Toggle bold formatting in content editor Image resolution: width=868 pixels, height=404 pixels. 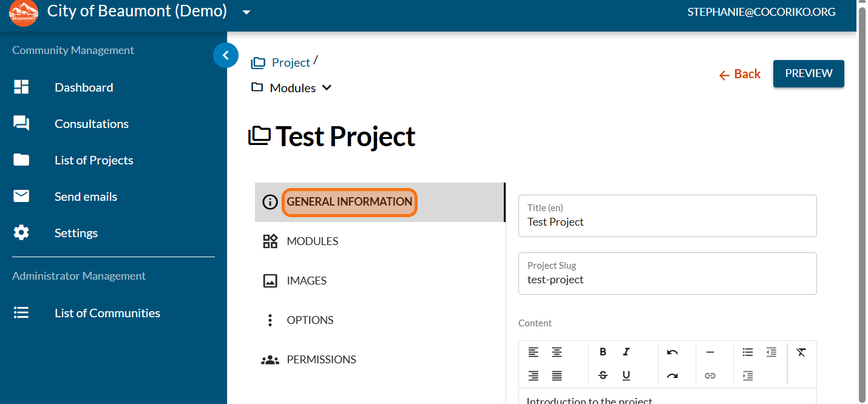[603, 352]
